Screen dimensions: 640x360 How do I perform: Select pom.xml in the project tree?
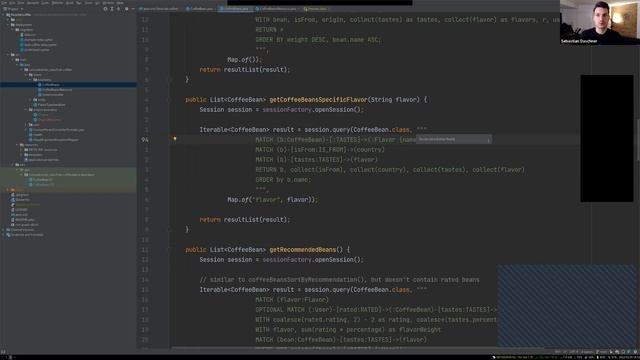20,215
